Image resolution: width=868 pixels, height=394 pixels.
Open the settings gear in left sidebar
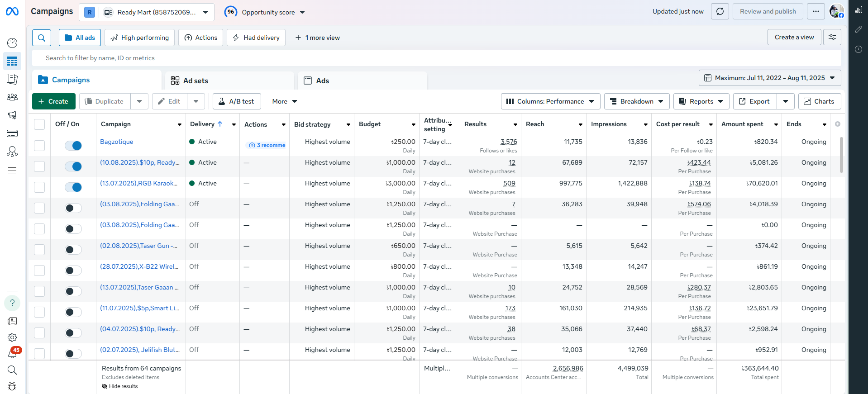coord(12,337)
